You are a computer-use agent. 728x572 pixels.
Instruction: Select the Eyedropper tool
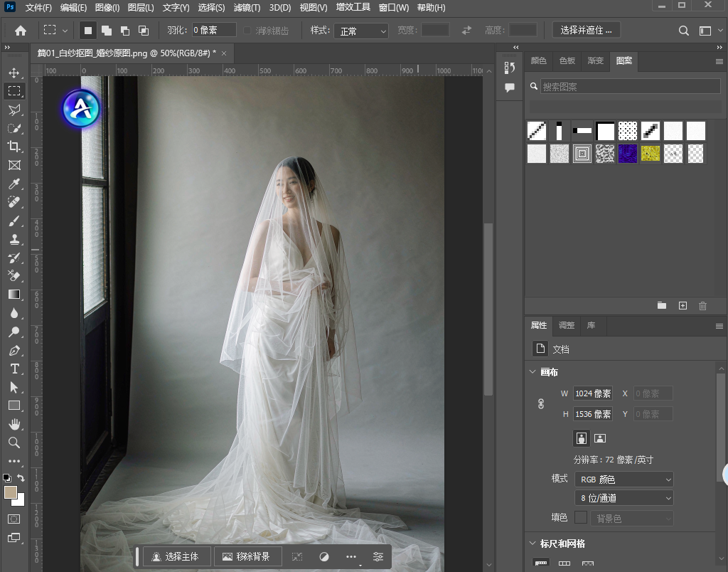point(14,184)
